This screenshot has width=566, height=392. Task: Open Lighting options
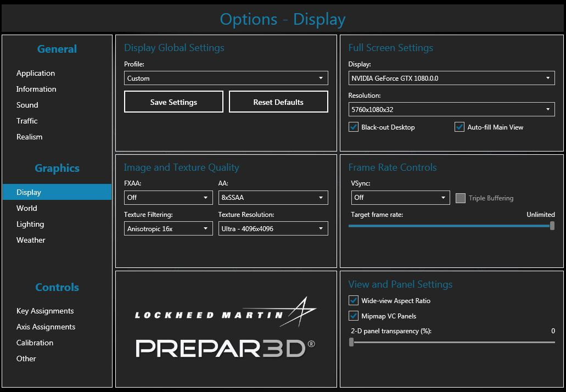coord(30,224)
